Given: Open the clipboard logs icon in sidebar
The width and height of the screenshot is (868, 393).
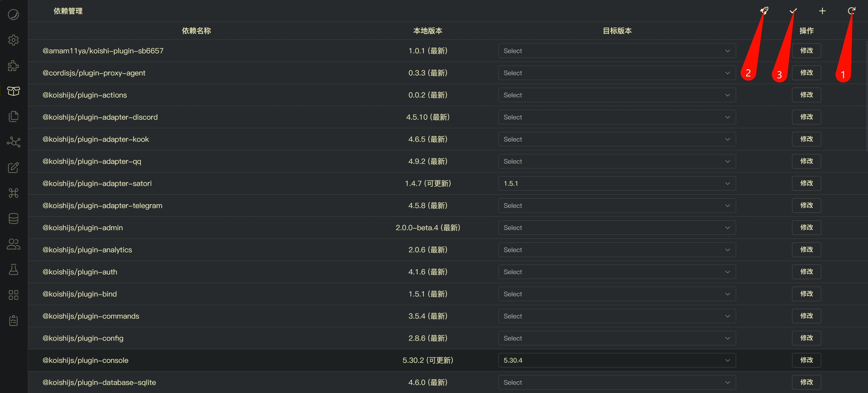Looking at the screenshot, I should [14, 320].
